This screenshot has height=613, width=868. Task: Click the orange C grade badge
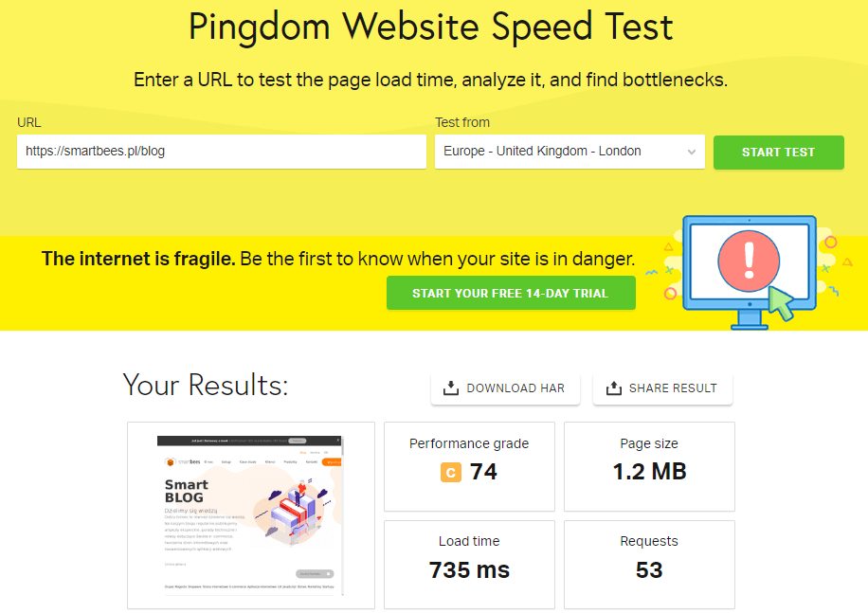click(x=451, y=473)
